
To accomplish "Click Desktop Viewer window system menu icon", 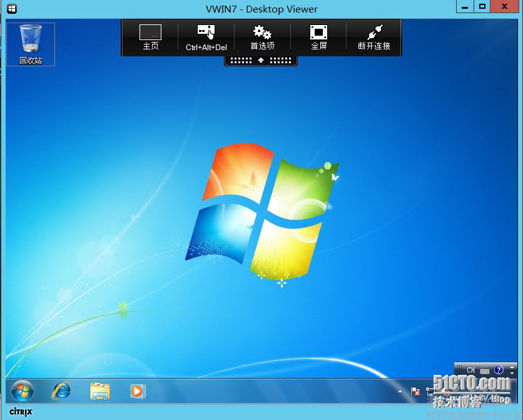I will [x=12, y=8].
